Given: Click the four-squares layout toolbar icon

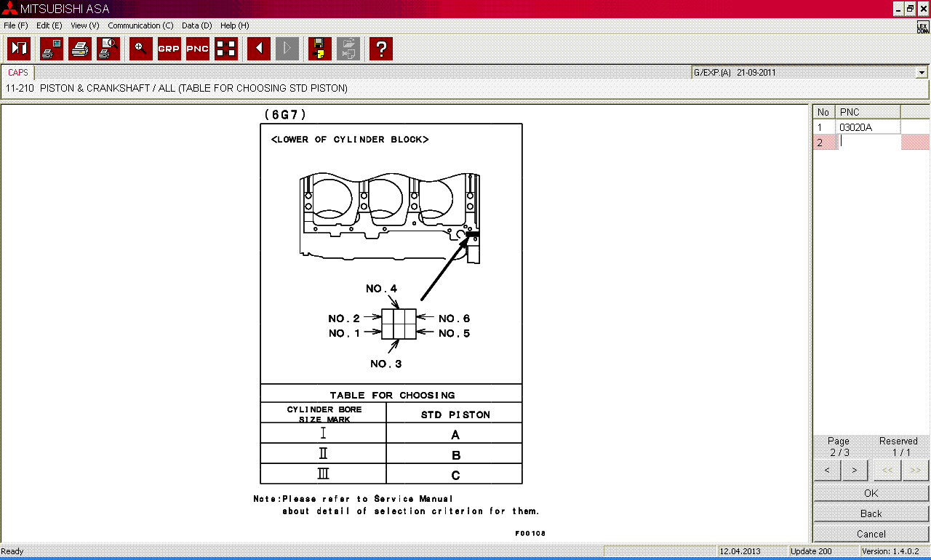Looking at the screenshot, I should (226, 49).
